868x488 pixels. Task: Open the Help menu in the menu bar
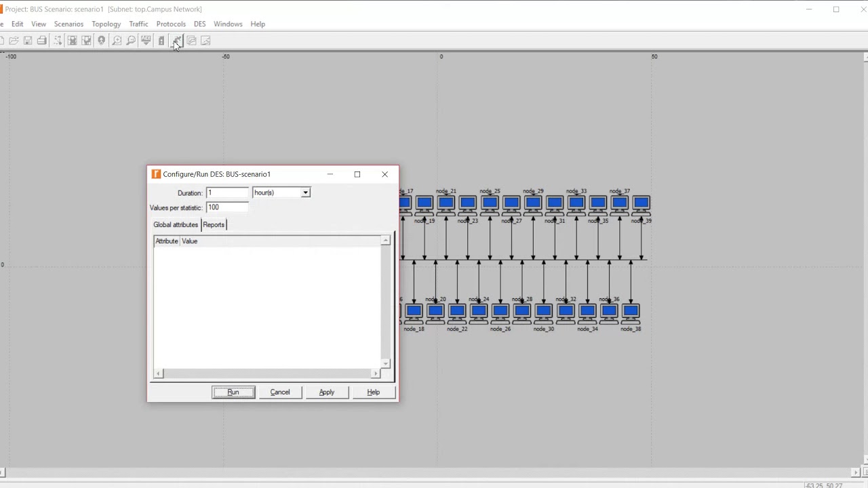(x=258, y=24)
